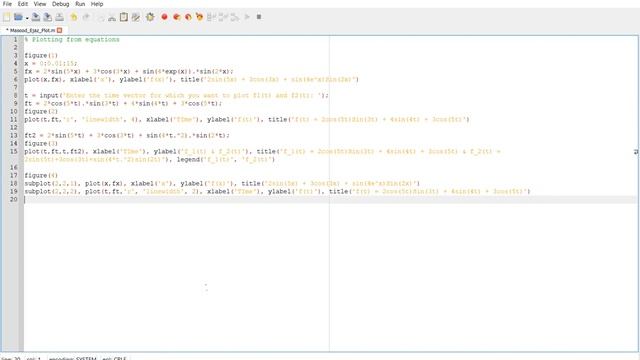Click the figure(2) line
640x360 pixels.
41,111
